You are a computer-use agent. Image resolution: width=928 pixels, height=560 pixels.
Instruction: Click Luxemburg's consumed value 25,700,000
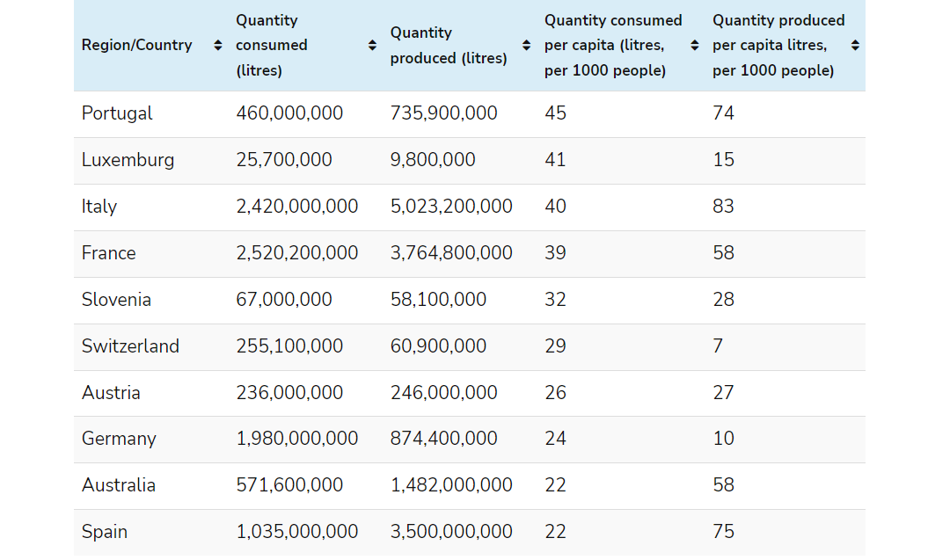click(284, 160)
